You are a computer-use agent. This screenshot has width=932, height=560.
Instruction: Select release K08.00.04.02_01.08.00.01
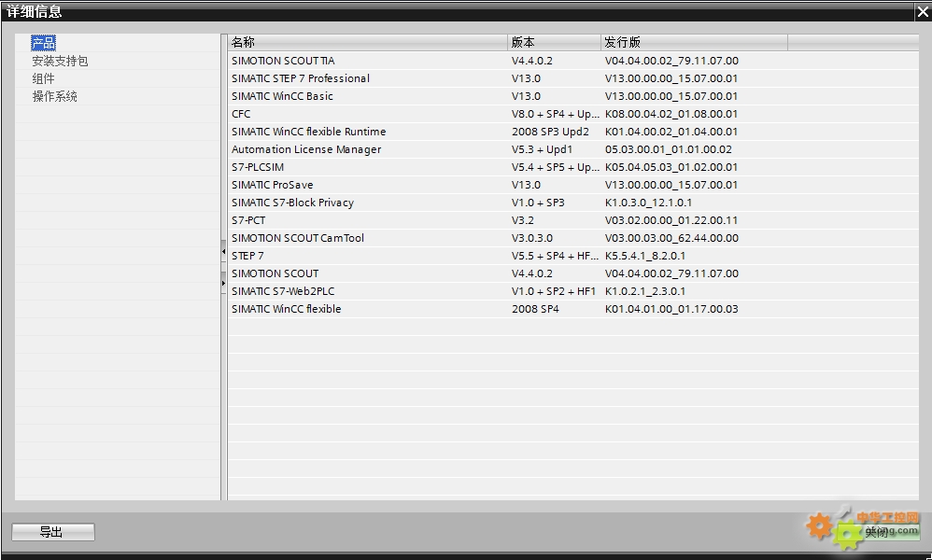(x=671, y=114)
